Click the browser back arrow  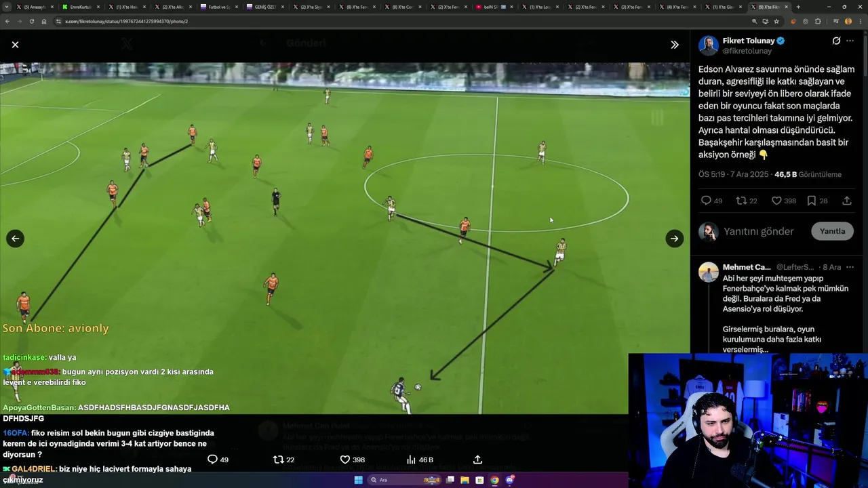[x=7, y=21]
